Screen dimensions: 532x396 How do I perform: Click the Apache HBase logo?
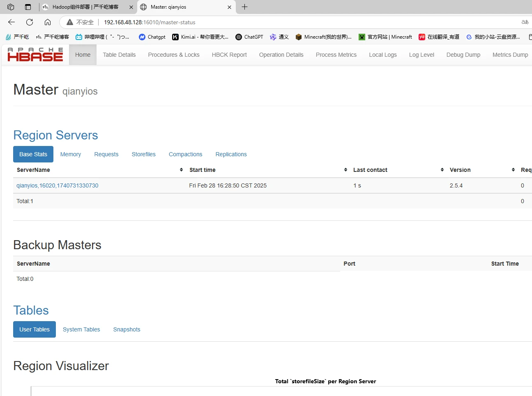(x=35, y=55)
